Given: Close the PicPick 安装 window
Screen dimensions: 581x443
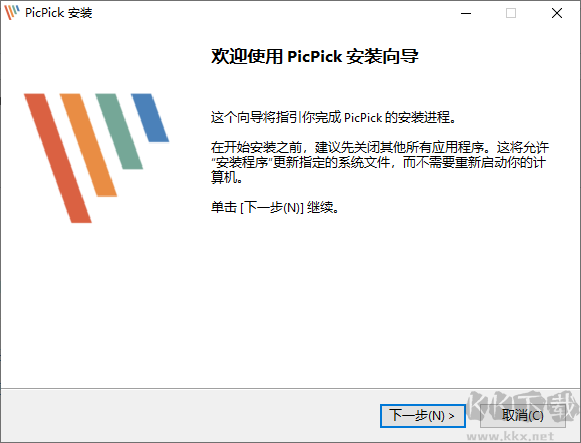Looking at the screenshot, I should [x=557, y=13].
